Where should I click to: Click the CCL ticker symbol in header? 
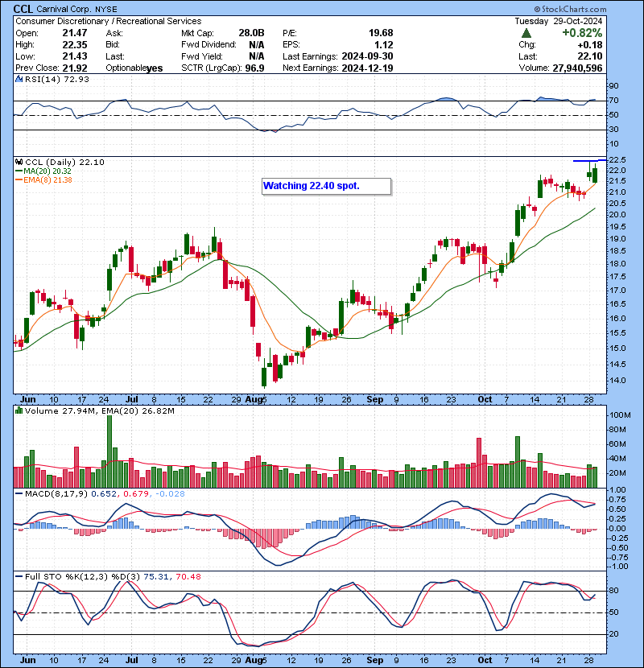click(23, 9)
